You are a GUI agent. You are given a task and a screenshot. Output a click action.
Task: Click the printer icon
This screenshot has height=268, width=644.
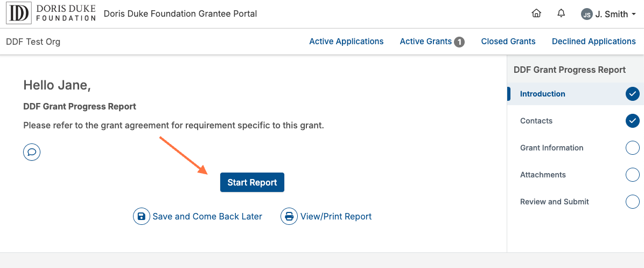[x=289, y=216]
